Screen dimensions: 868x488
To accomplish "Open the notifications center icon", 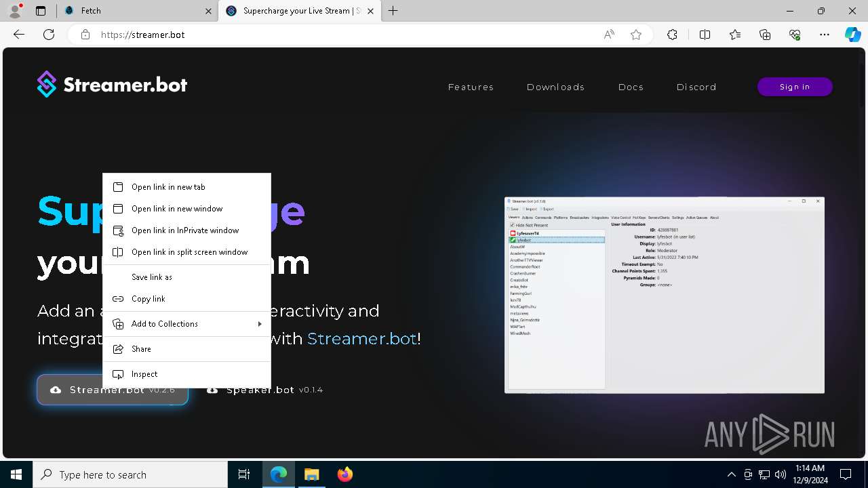I will point(846,474).
